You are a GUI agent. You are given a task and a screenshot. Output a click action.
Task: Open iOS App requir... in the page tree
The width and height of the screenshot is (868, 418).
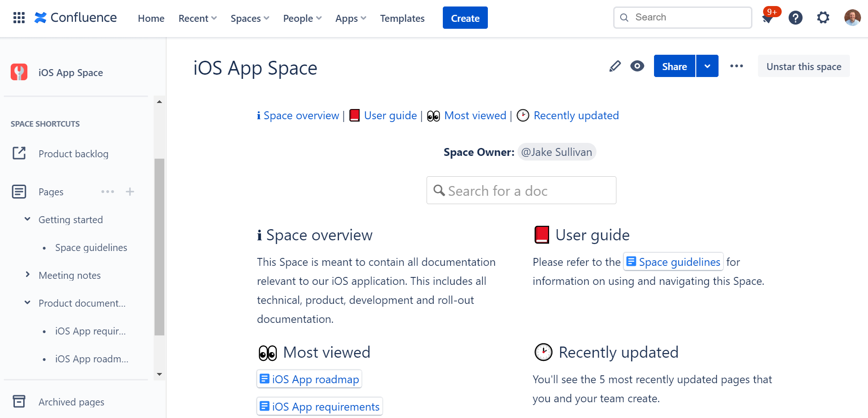coord(91,331)
